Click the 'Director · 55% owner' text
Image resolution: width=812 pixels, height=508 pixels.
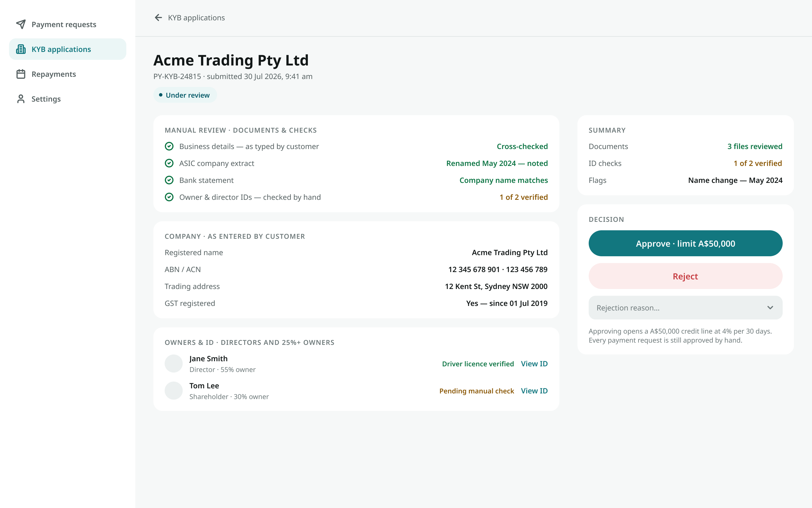click(222, 370)
